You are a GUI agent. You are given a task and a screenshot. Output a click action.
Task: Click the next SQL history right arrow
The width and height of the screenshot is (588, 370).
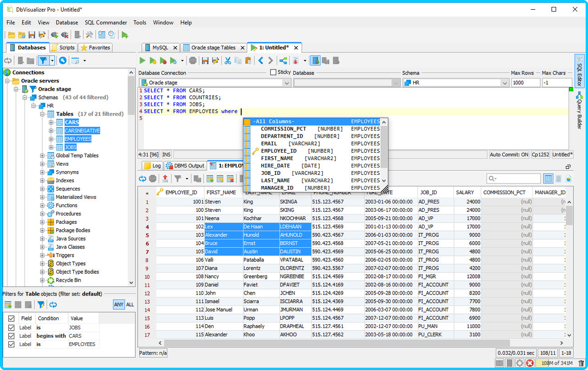271,61
